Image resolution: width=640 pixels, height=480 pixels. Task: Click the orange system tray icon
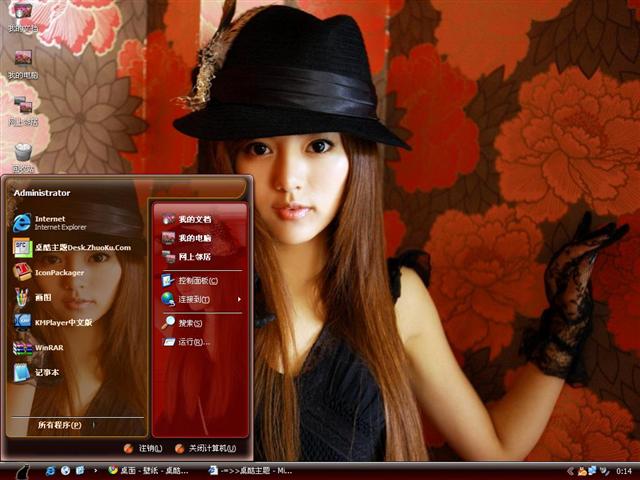pyautogui.click(x=582, y=471)
